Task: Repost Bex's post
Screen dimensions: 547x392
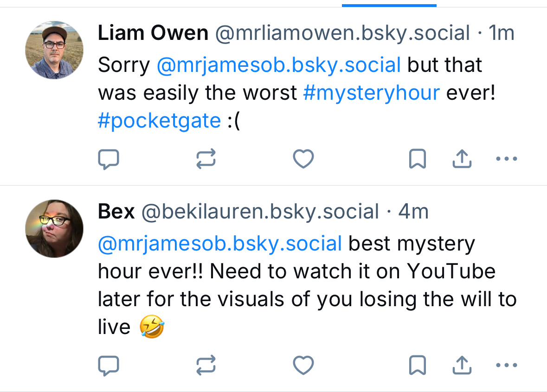Action: [206, 366]
